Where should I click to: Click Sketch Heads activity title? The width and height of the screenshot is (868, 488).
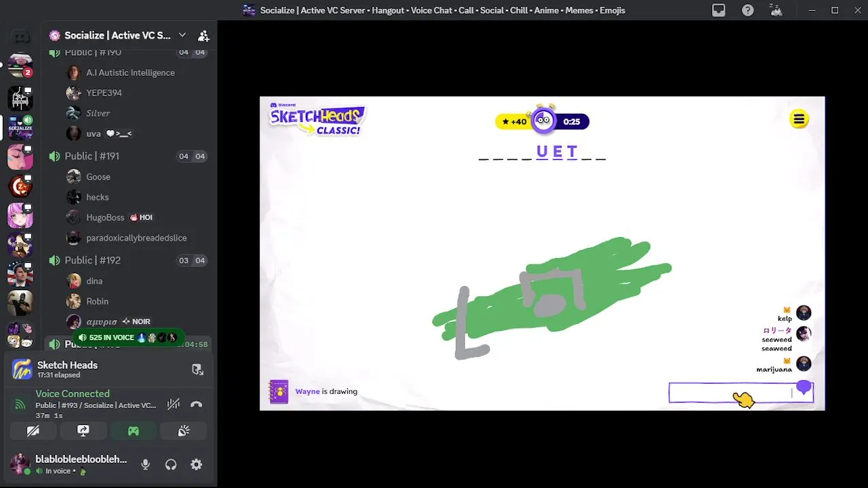click(67, 365)
